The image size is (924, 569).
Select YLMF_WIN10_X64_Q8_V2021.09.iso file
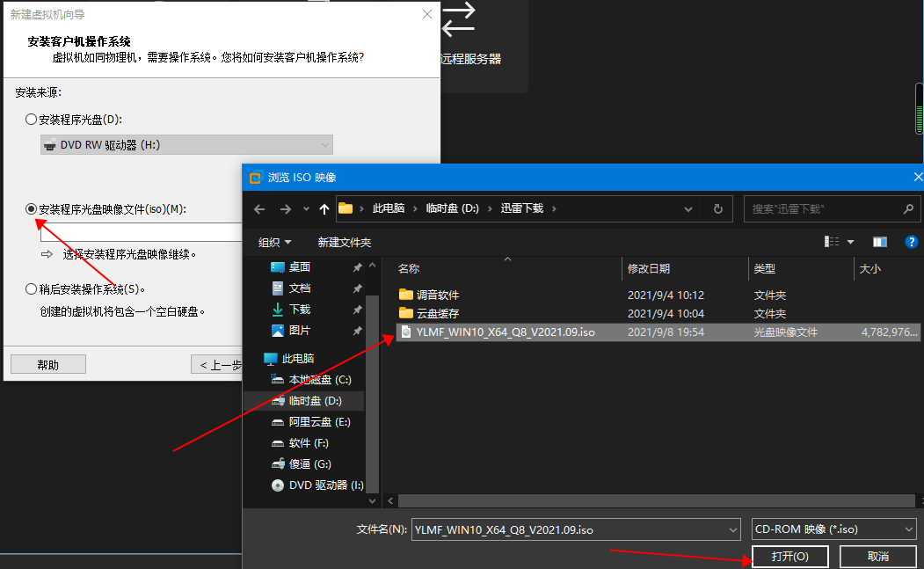point(657,332)
